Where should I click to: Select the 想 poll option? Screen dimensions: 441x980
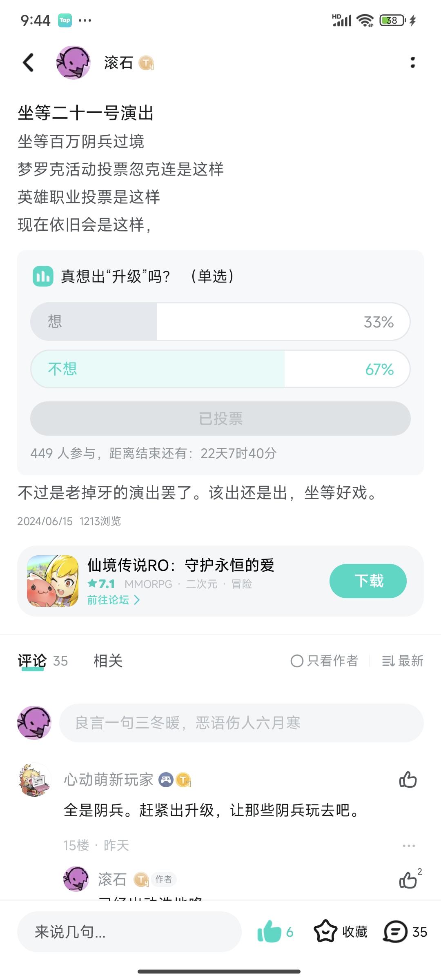pyautogui.click(x=220, y=322)
